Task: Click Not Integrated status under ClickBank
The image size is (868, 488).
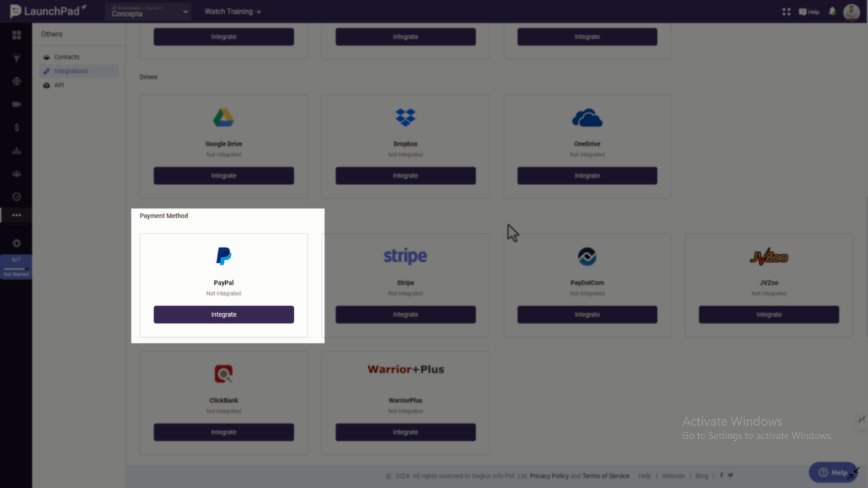Action: coord(223,411)
